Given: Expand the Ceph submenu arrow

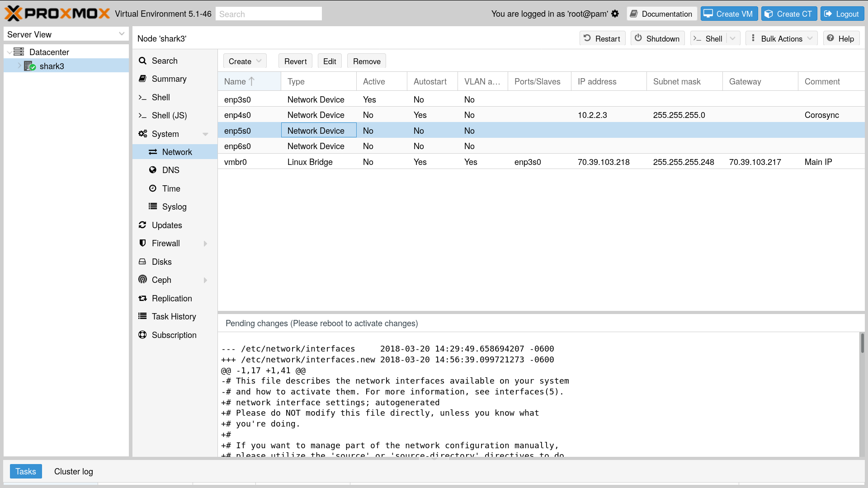Looking at the screenshot, I should click(x=205, y=280).
